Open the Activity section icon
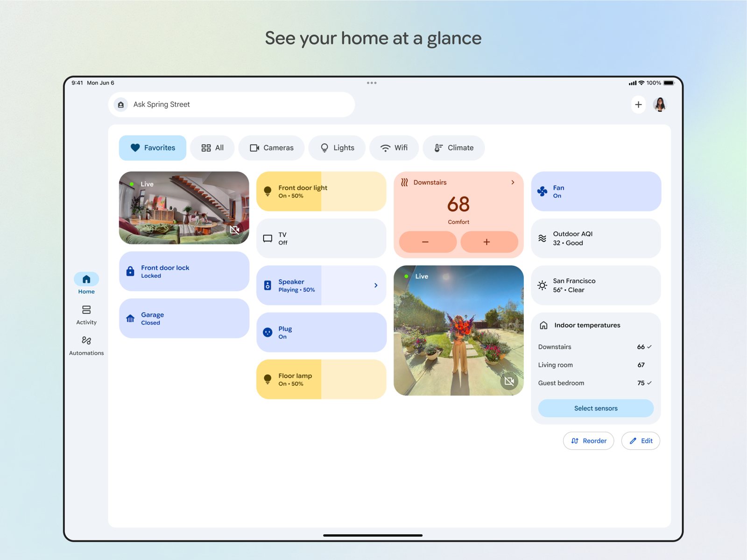747x560 pixels. tap(86, 310)
